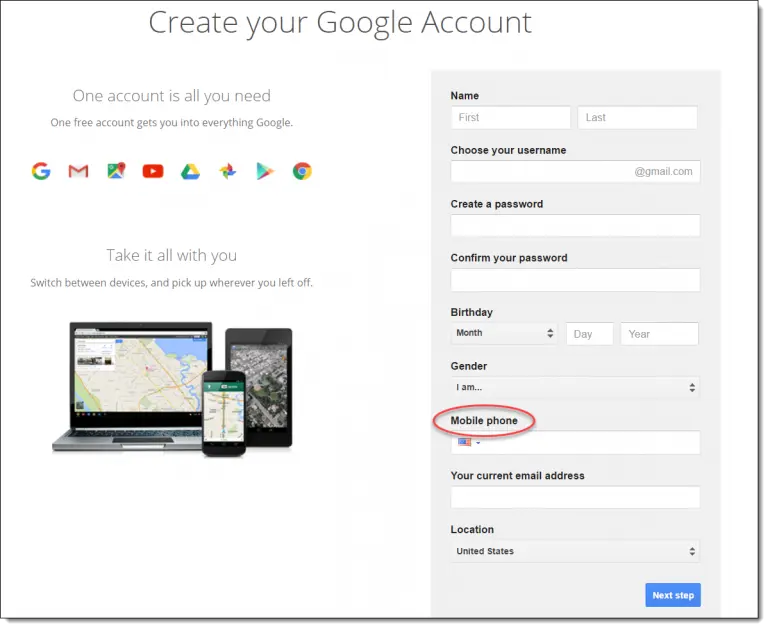This screenshot has height=628, width=768.
Task: Click the Google G logo icon
Action: point(41,171)
